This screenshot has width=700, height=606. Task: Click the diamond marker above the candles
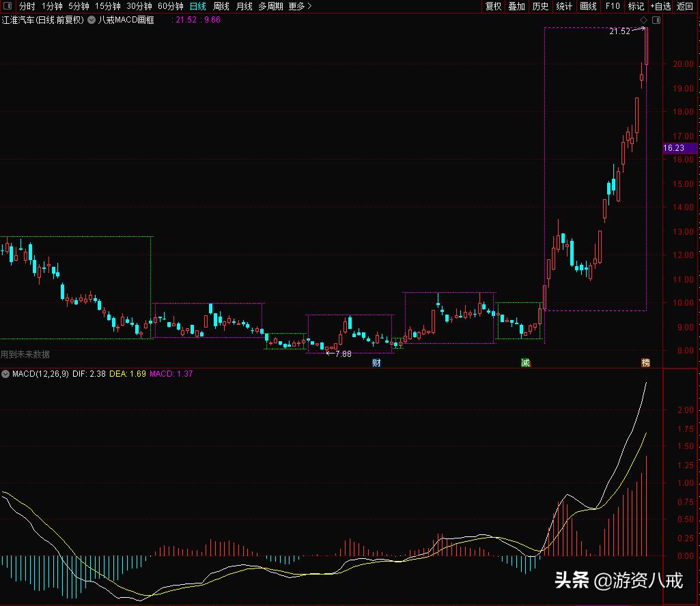643,20
